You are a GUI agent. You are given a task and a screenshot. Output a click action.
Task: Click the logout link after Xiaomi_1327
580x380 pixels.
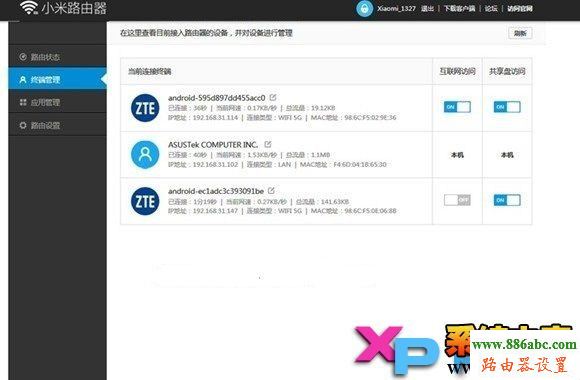427,9
